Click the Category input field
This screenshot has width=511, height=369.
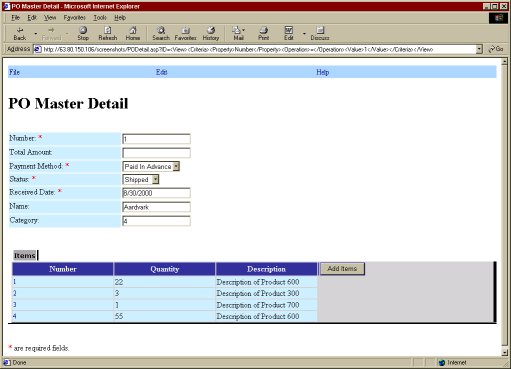[x=156, y=221]
